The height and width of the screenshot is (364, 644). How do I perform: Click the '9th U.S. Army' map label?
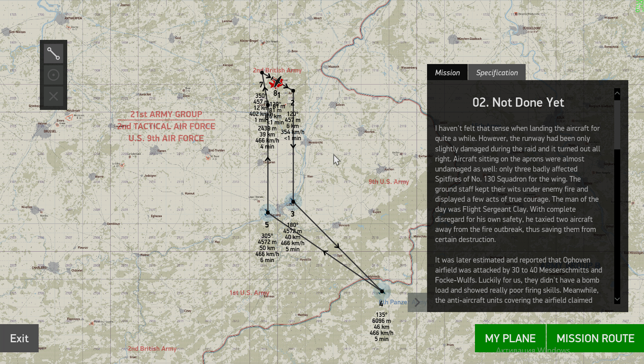coord(389,182)
